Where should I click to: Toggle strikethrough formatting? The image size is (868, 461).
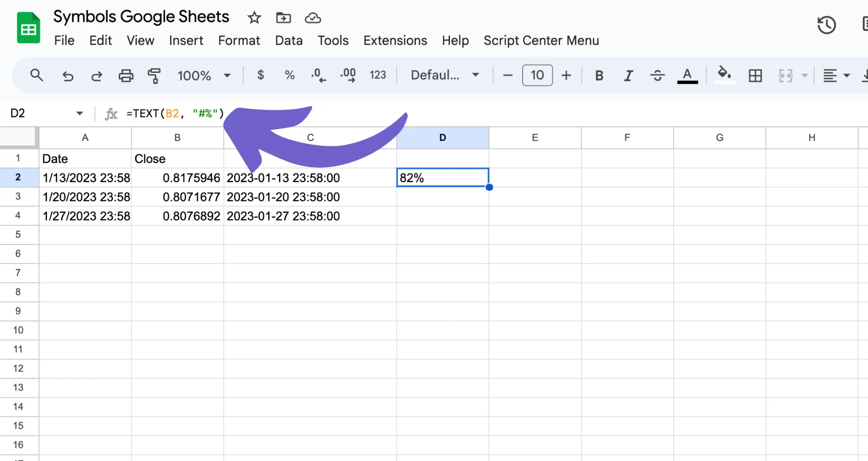(x=657, y=75)
